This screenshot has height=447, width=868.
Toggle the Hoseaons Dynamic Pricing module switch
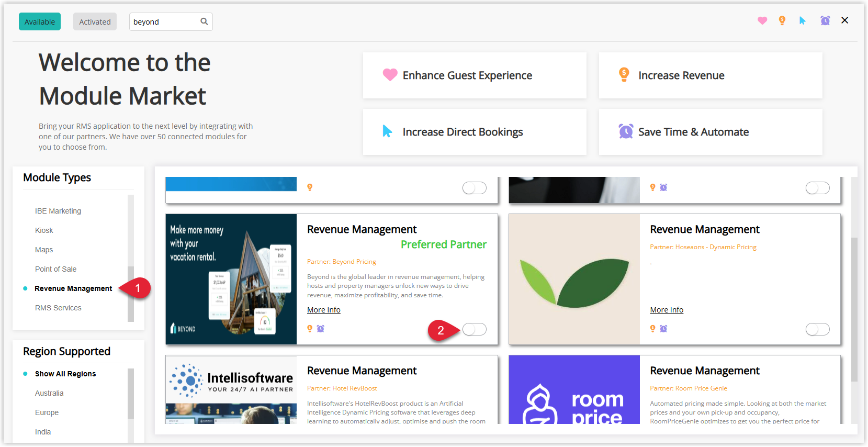point(817,329)
